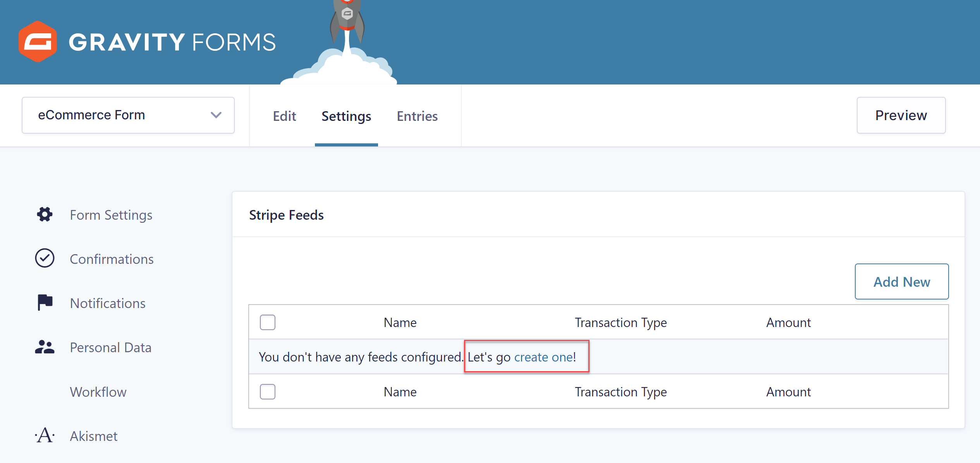Open the Entries tab
980x463 pixels.
coord(417,116)
